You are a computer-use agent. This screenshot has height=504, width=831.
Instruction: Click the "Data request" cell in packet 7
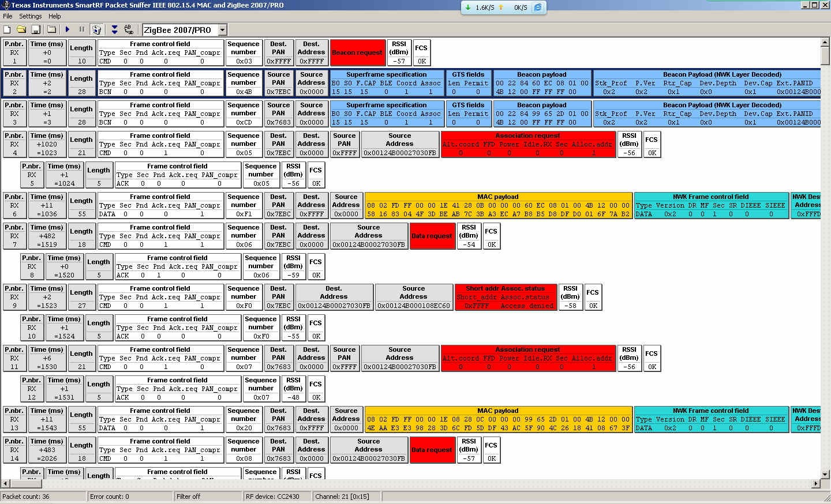pyautogui.click(x=432, y=236)
